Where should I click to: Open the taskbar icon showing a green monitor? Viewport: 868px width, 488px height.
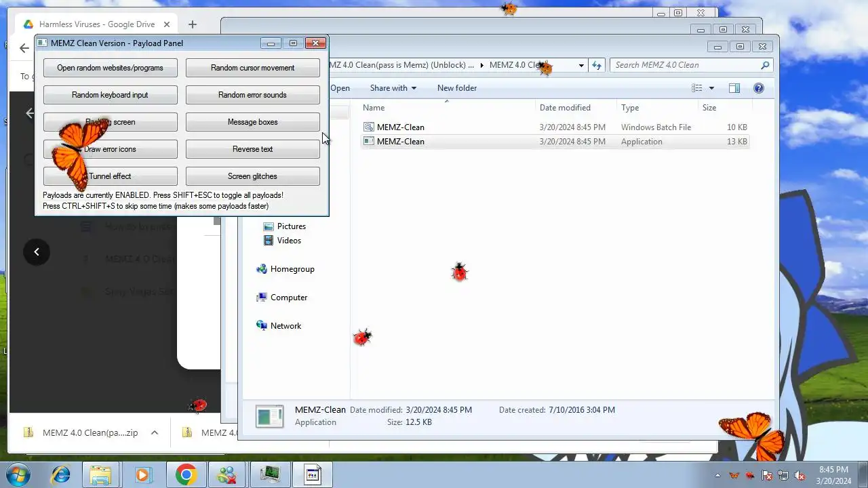[x=270, y=474]
